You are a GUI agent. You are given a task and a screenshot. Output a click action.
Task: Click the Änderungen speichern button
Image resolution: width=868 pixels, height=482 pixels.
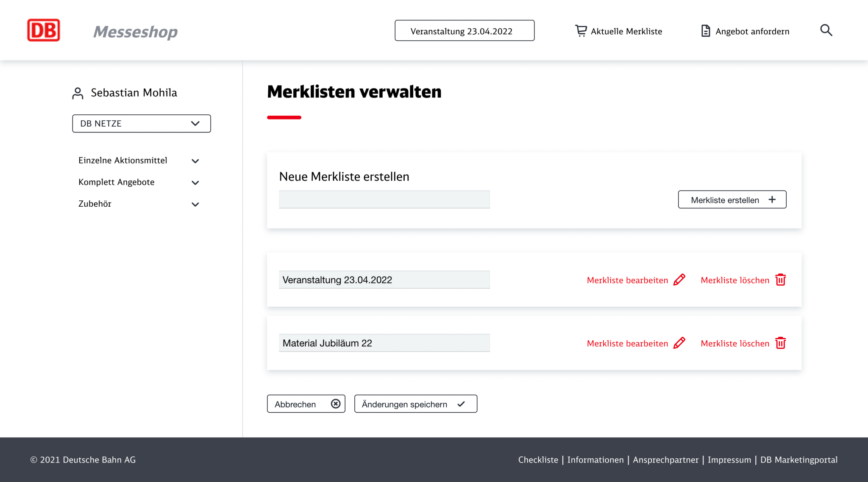tap(415, 404)
